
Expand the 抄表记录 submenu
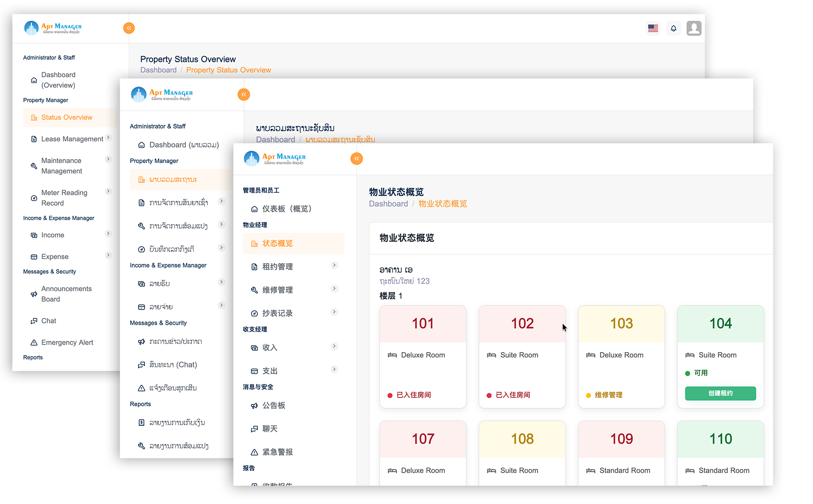(x=335, y=311)
